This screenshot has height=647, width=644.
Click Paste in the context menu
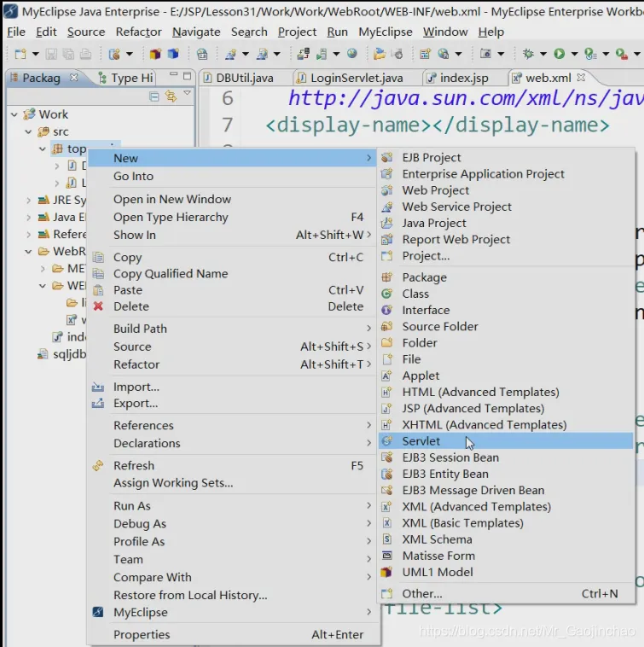[x=232, y=290]
